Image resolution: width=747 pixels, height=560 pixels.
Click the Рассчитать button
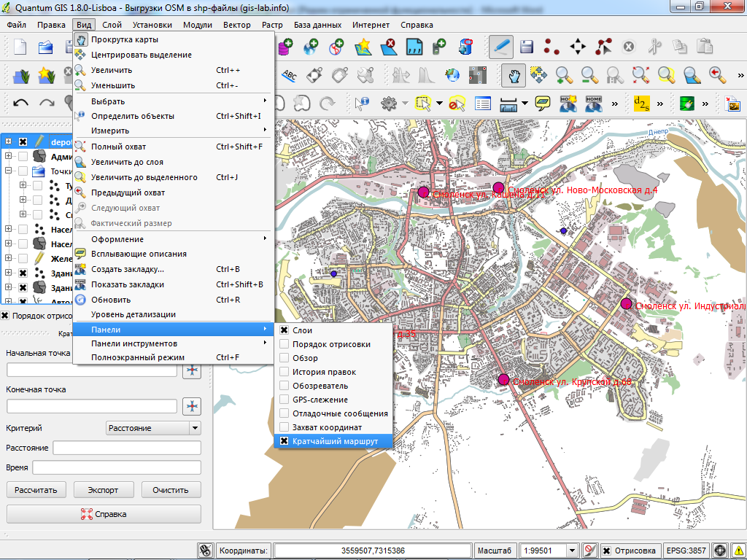(36, 490)
